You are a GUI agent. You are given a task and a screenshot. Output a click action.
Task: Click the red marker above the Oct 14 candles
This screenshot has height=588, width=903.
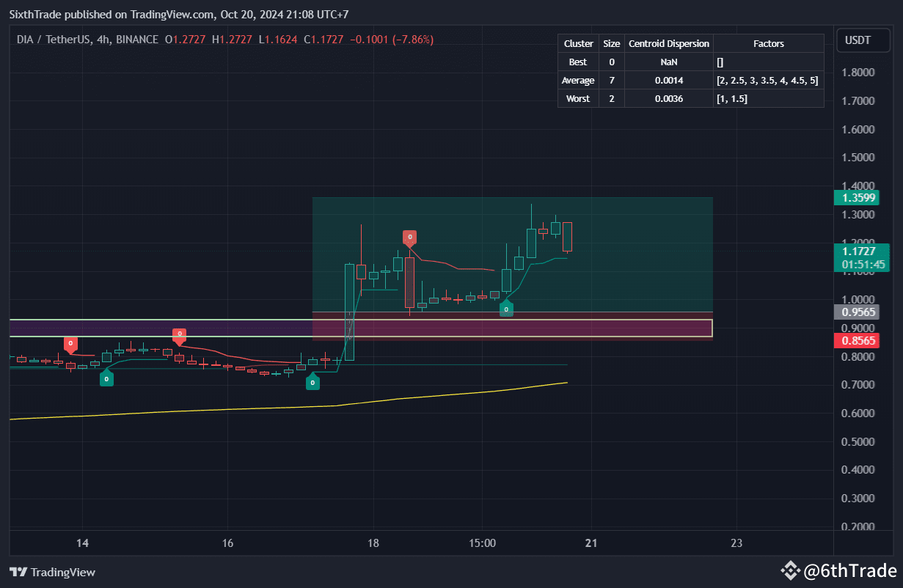point(70,342)
